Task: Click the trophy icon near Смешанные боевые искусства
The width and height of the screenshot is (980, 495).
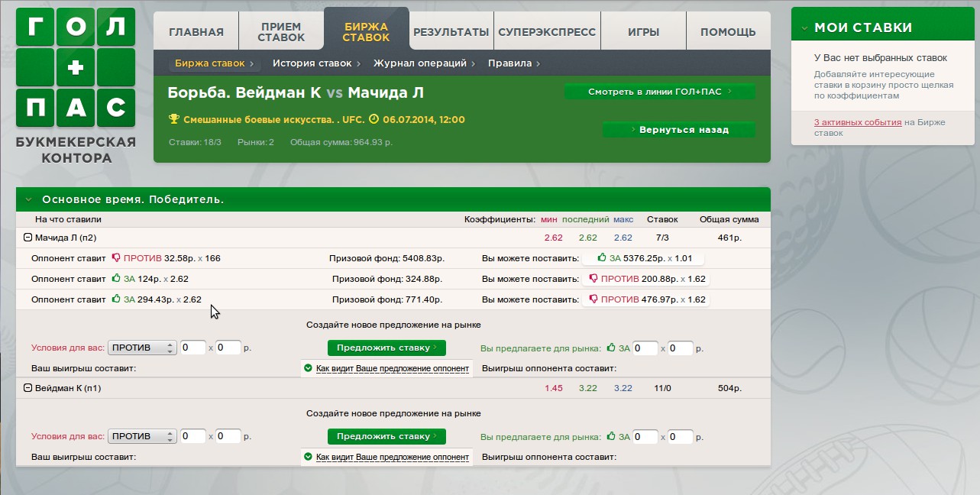Action: pos(173,119)
